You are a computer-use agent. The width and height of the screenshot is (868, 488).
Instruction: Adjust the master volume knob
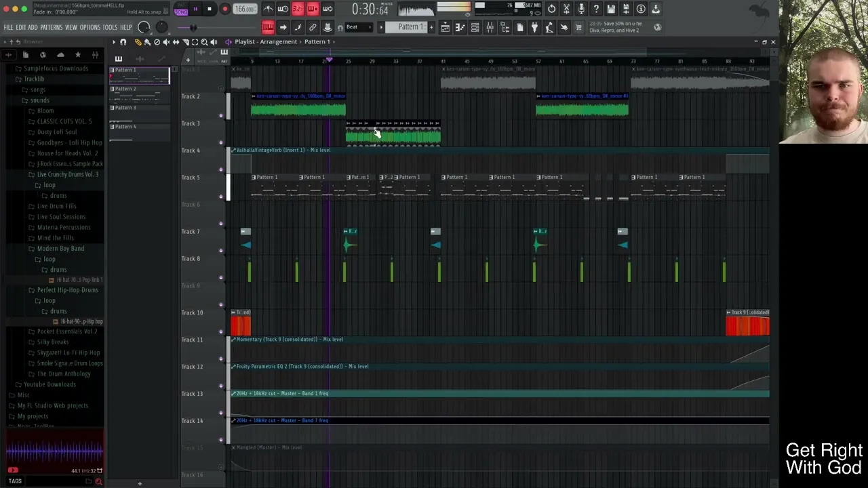(144, 27)
